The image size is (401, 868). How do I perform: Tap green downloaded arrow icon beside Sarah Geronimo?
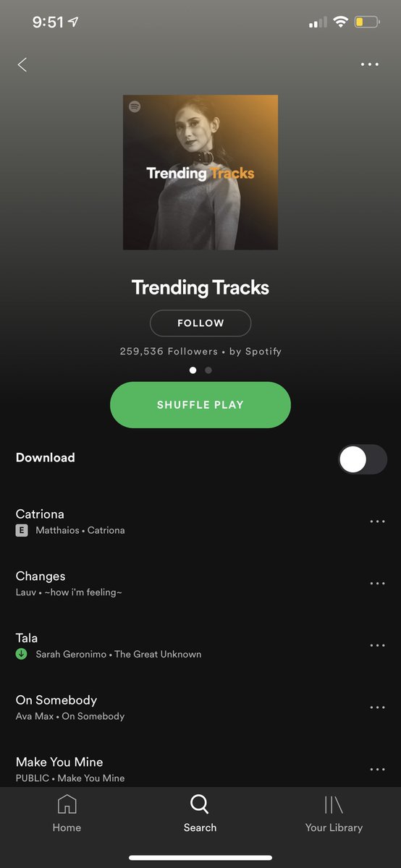click(22, 654)
